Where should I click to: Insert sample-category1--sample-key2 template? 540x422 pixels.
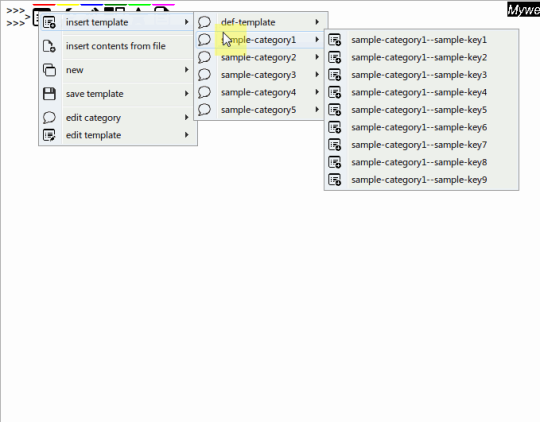click(x=421, y=58)
